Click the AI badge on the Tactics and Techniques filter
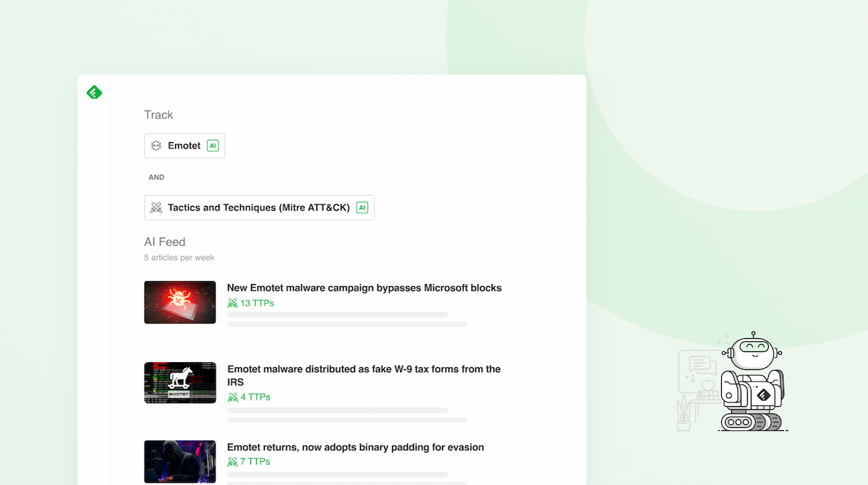Viewport: 868px width, 485px height. tap(362, 207)
